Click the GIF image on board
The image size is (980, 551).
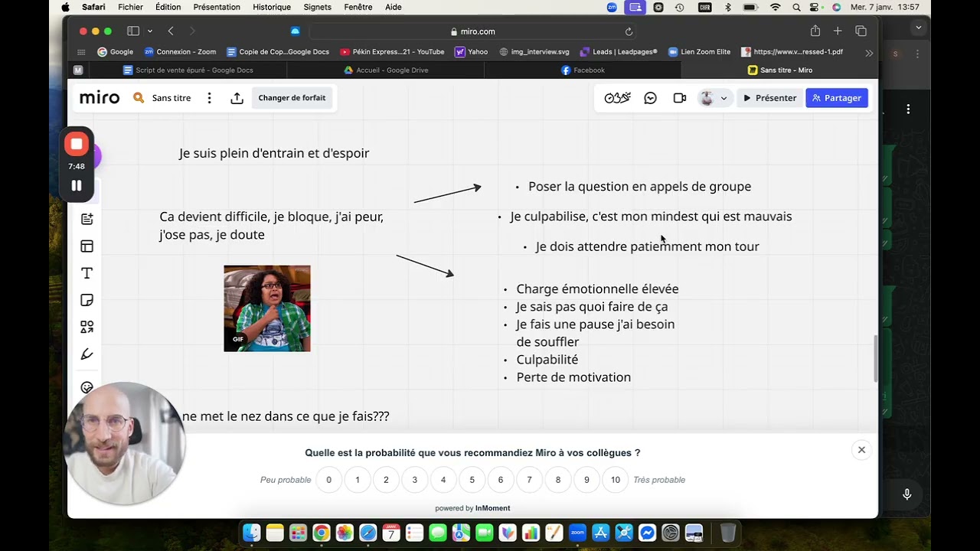[267, 308]
